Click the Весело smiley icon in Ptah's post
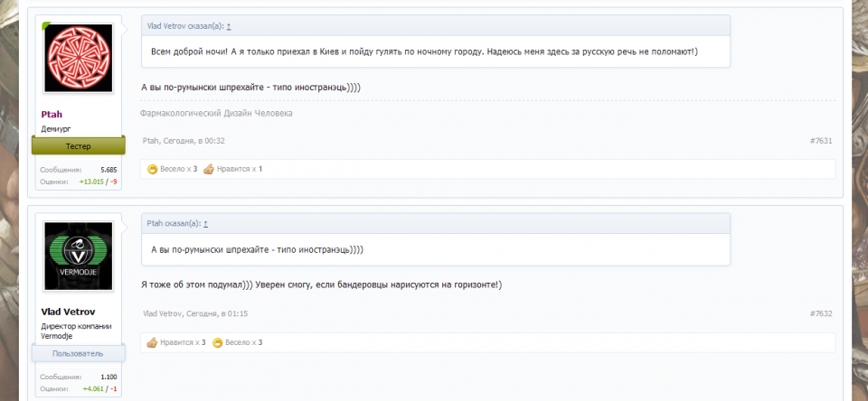The height and width of the screenshot is (401, 868). (153, 169)
